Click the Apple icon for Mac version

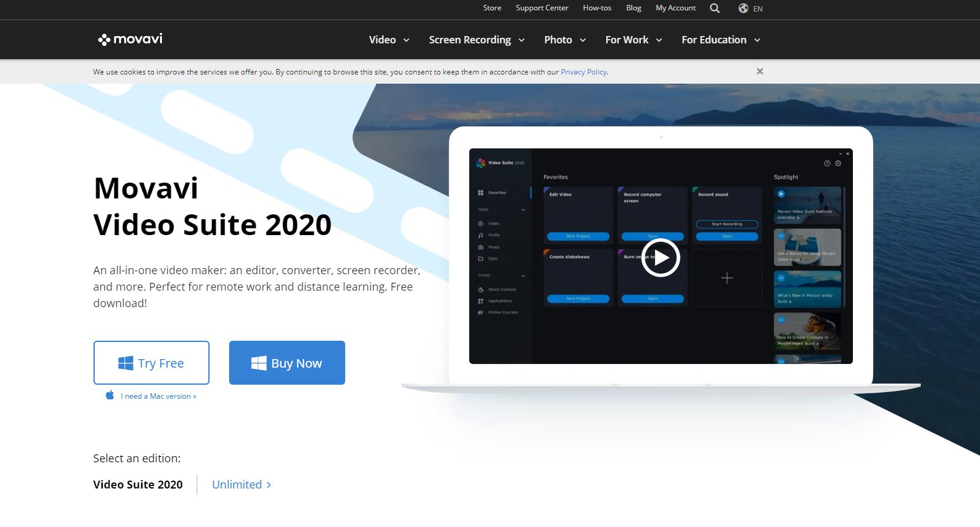coord(110,395)
